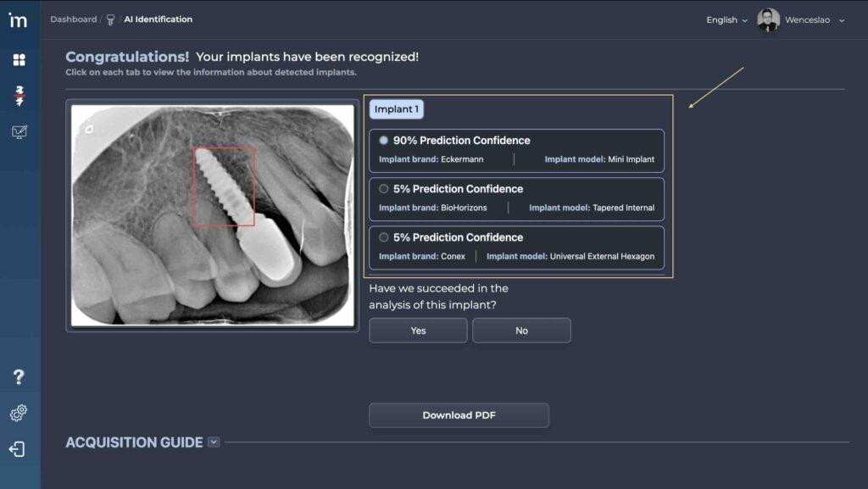Expand the Acquisition Guide section
The height and width of the screenshot is (489, 868).
[x=214, y=442]
